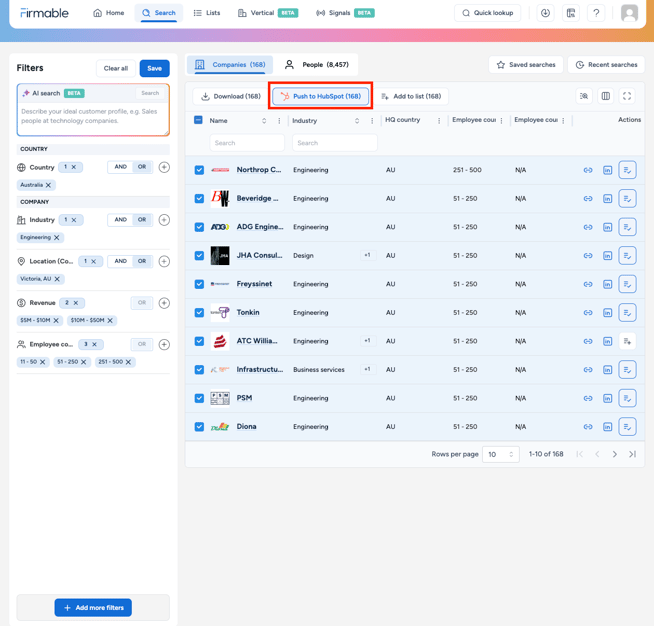Click the Save filters button

coord(154,68)
